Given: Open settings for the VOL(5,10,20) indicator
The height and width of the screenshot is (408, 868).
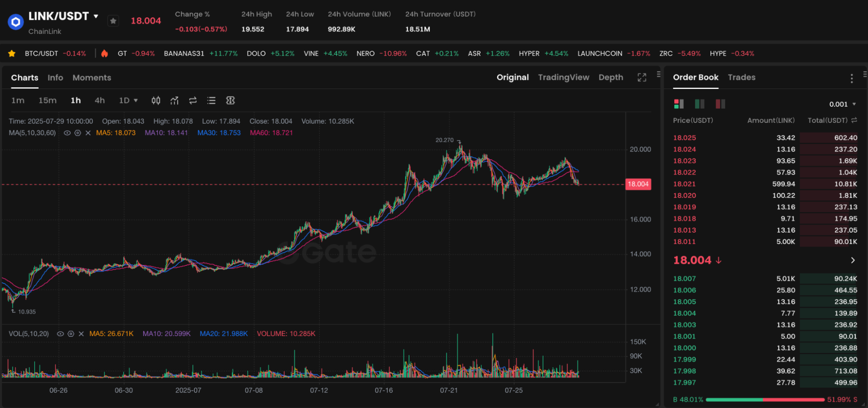Looking at the screenshot, I should pos(71,334).
